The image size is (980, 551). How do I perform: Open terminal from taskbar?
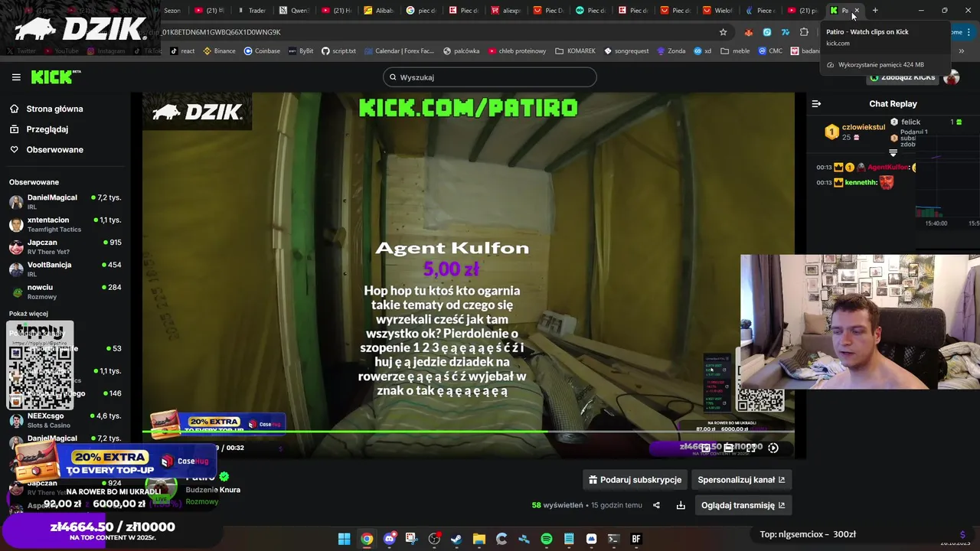(613, 539)
